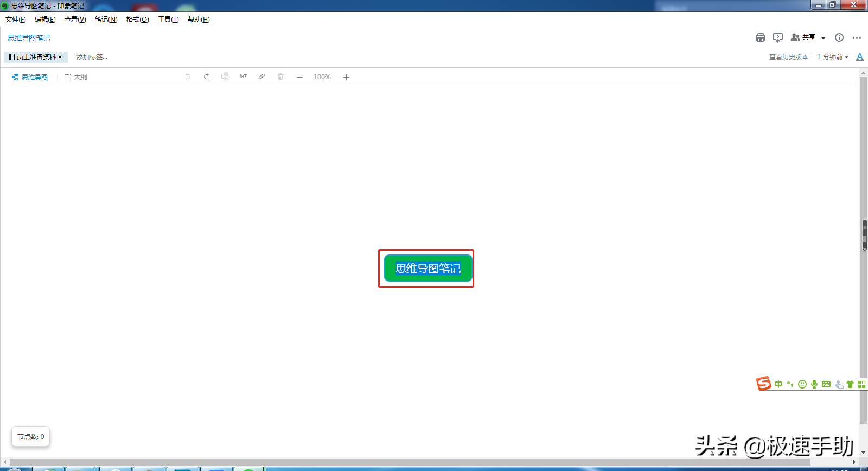The image size is (868, 471).
Task: Click the Sogou microphone voice input icon
Action: click(x=814, y=384)
